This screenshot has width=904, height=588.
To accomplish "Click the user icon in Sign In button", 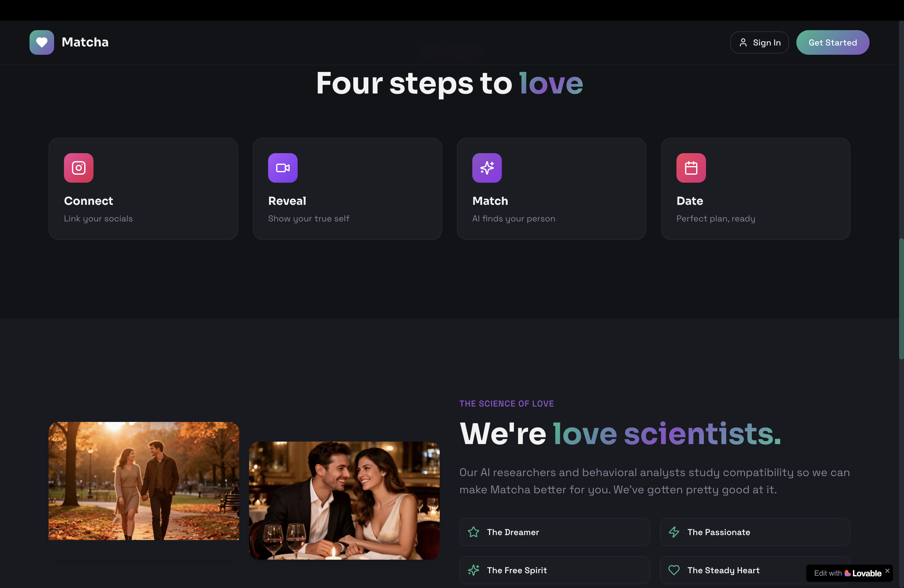I will click(743, 42).
